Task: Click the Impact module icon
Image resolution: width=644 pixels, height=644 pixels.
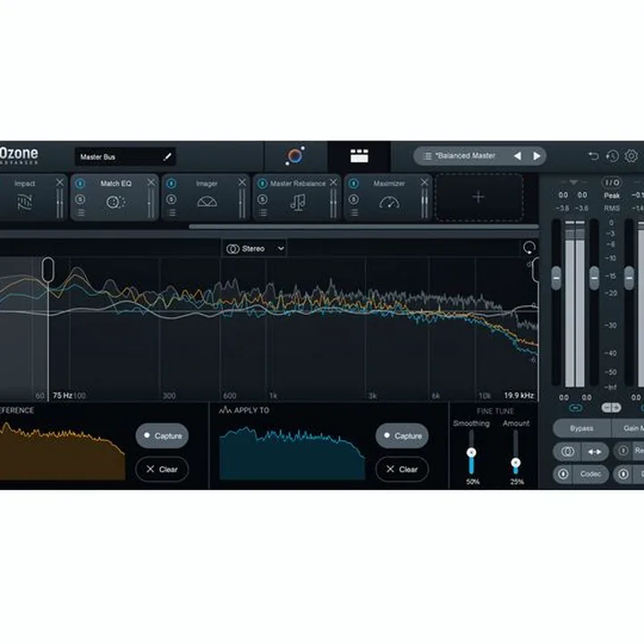Action: point(25,201)
